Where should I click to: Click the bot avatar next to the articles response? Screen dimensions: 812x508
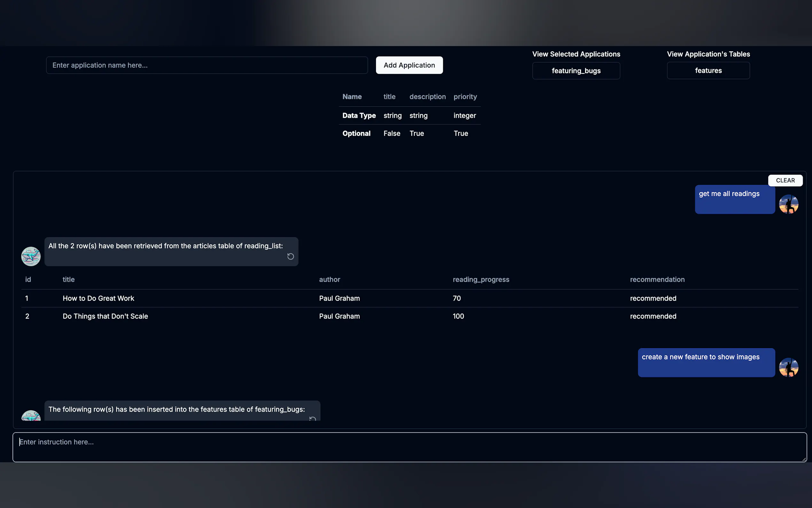pos(31,256)
